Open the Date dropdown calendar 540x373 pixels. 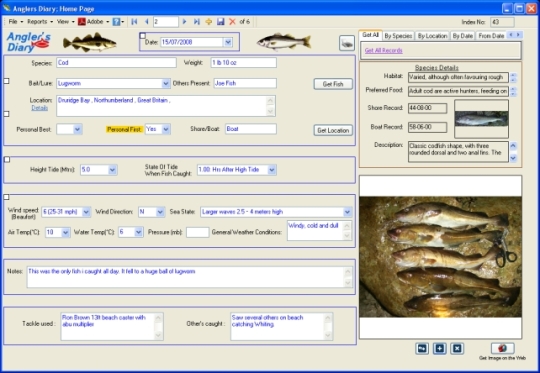click(x=228, y=42)
